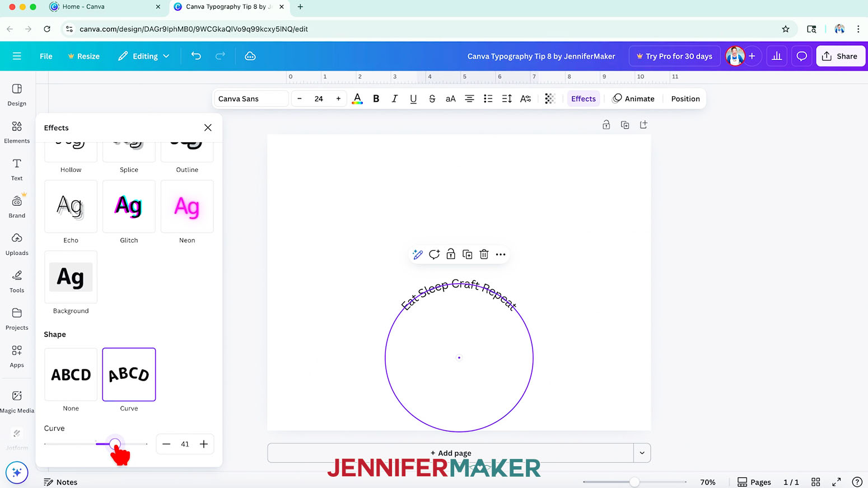Select the Curve shape option
The image size is (868, 488).
[x=129, y=374]
